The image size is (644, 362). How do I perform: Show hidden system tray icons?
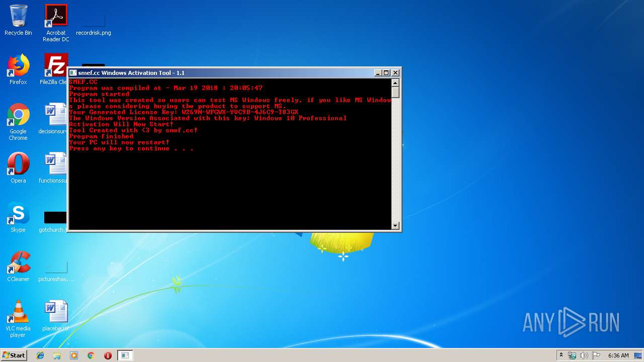[561, 355]
